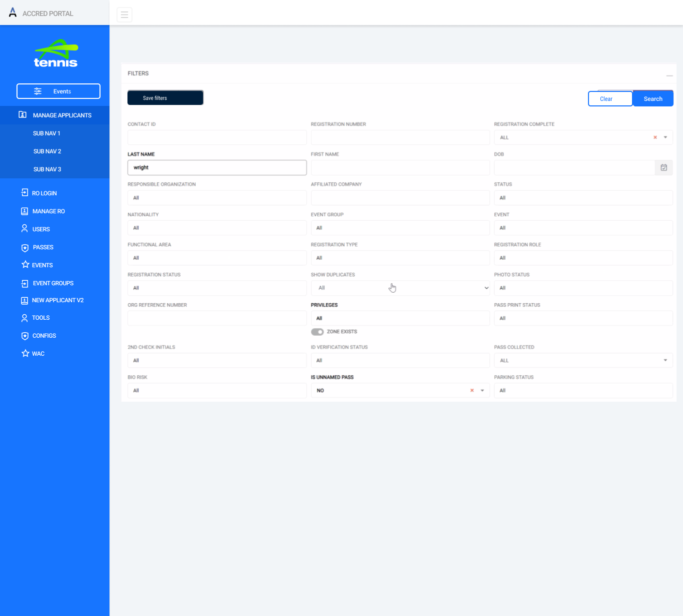
Task: Click the Save filters button
Action: tap(165, 97)
